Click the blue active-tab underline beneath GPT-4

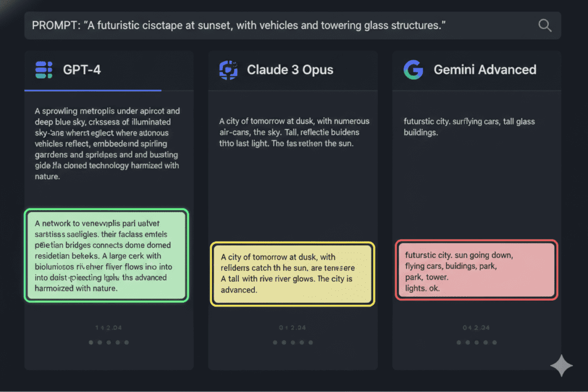pyautogui.click(x=92, y=90)
